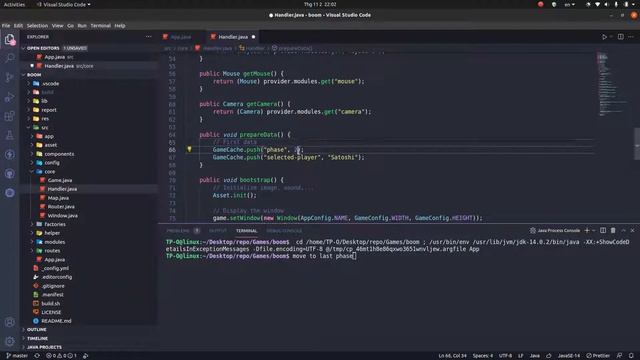The height and width of the screenshot is (360, 640).
Task: Split the terminal panel
Action: [x=603, y=231]
